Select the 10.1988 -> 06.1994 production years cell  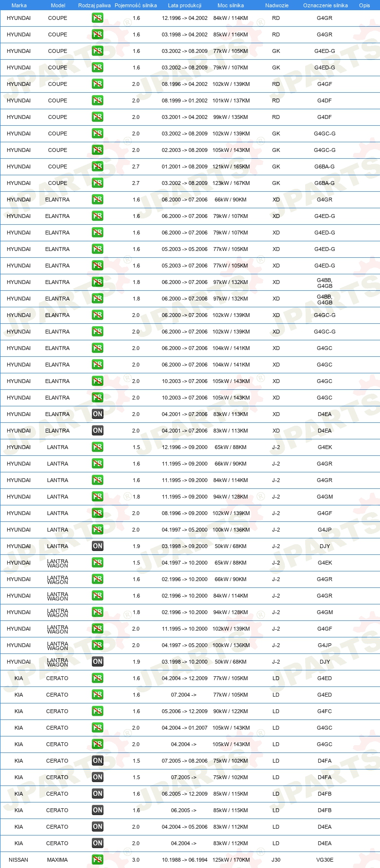(185, 860)
